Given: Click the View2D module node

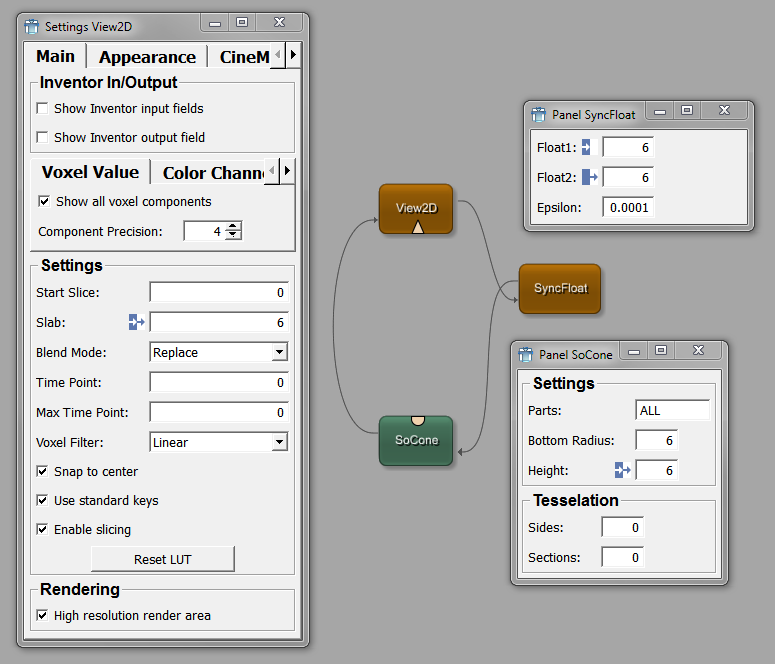Looking at the screenshot, I should (x=416, y=206).
